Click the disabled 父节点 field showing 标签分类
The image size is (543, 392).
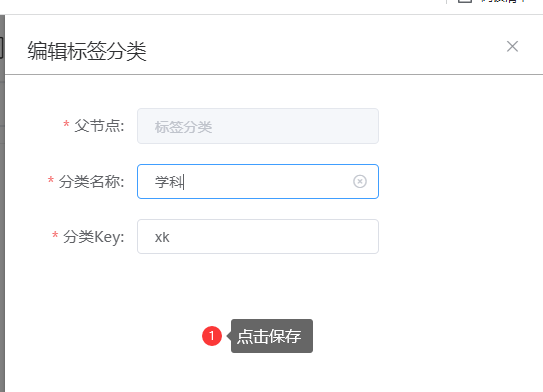(x=258, y=126)
